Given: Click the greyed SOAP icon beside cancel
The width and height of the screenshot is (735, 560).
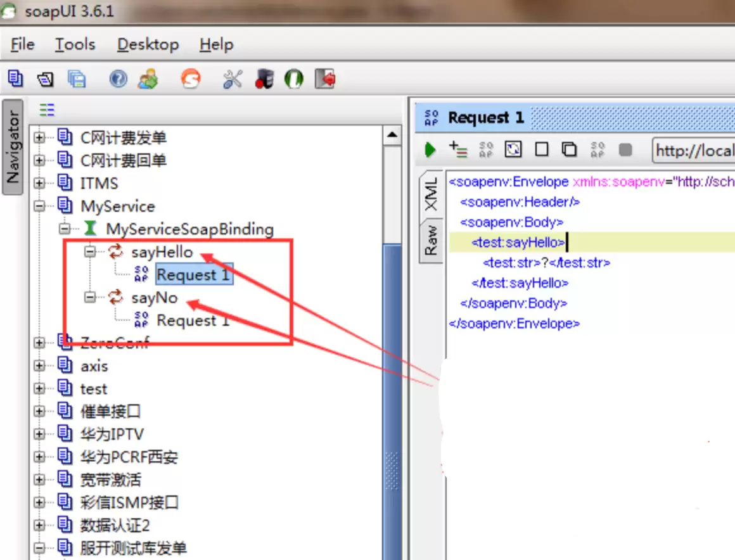Looking at the screenshot, I should point(597,150).
